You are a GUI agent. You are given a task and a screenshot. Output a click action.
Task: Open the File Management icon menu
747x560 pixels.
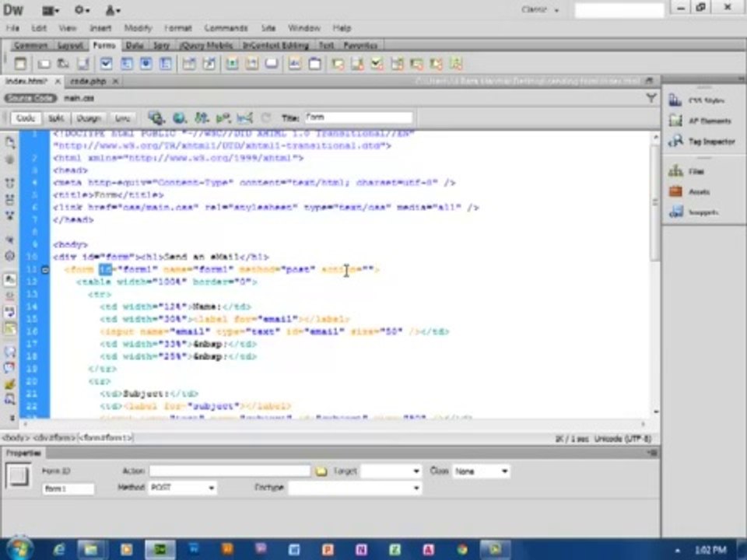202,117
